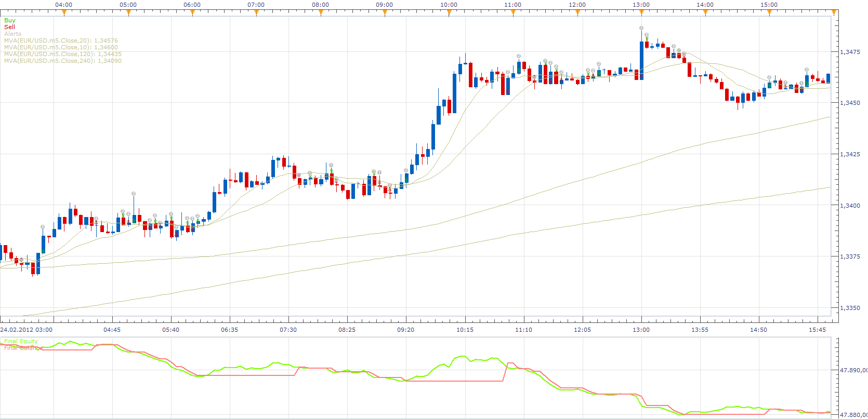Click the 13:00 bottom time axis label

(x=641, y=330)
